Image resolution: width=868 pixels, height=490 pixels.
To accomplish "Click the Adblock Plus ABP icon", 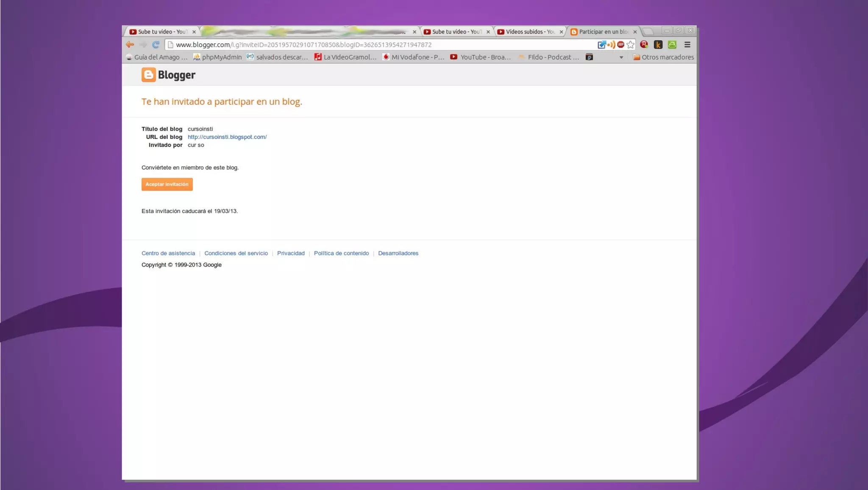I will (621, 45).
